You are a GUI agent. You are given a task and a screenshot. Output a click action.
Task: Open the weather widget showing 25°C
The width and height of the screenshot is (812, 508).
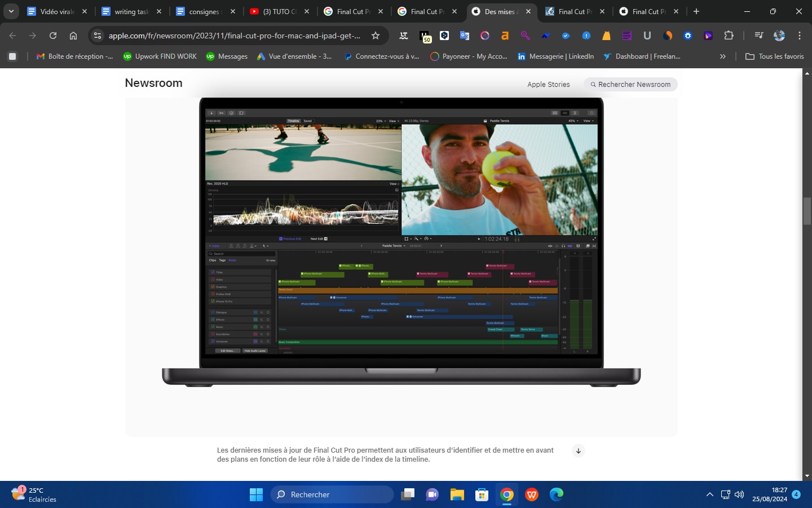click(x=34, y=494)
